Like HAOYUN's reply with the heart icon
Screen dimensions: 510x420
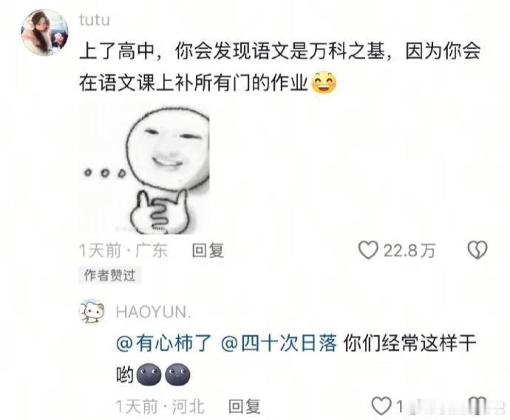381,406
